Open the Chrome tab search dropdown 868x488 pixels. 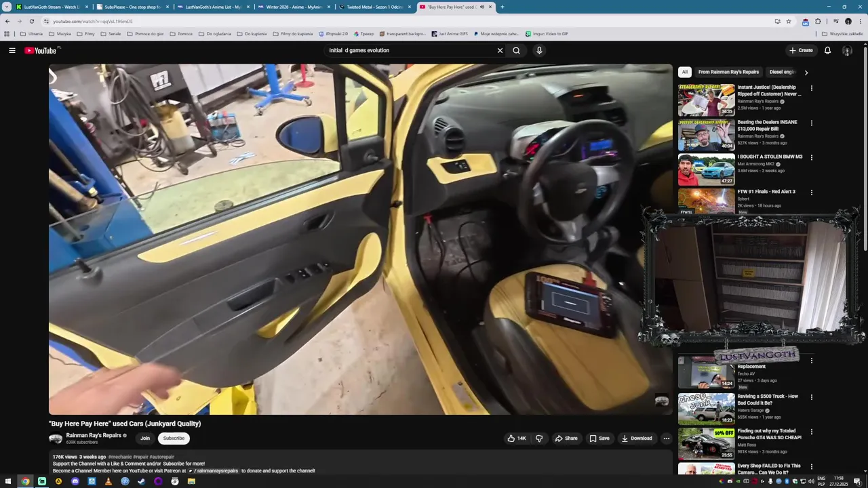click(7, 7)
